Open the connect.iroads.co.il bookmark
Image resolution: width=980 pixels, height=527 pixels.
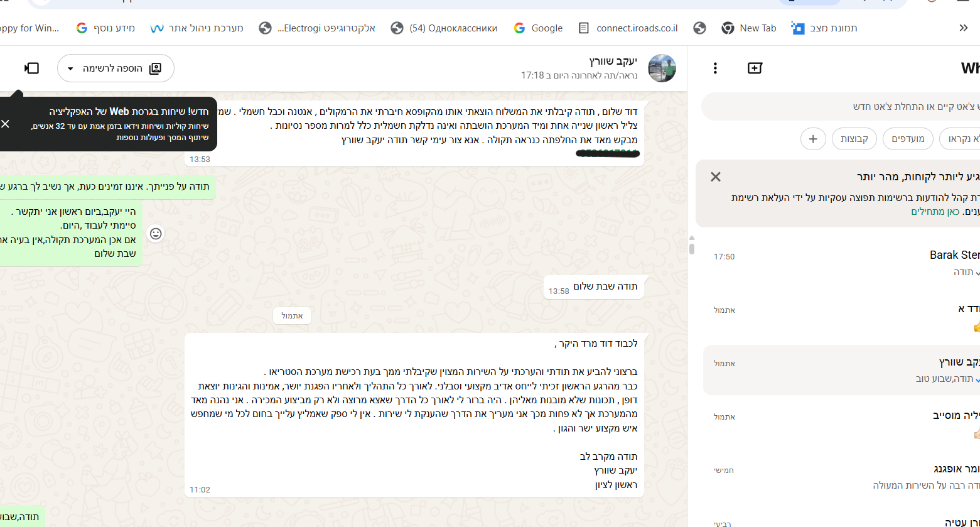[628, 28]
